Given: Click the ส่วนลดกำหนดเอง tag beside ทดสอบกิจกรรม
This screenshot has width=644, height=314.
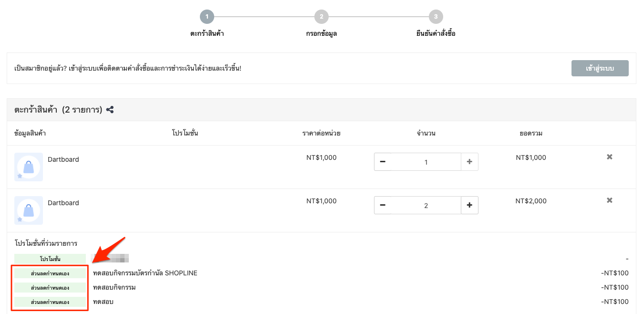Looking at the screenshot, I should click(50, 288).
